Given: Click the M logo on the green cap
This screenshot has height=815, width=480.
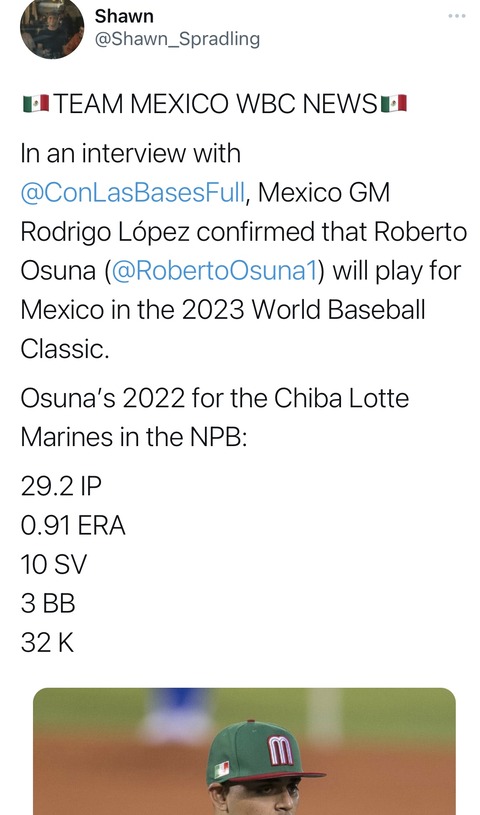Looking at the screenshot, I should click(280, 751).
